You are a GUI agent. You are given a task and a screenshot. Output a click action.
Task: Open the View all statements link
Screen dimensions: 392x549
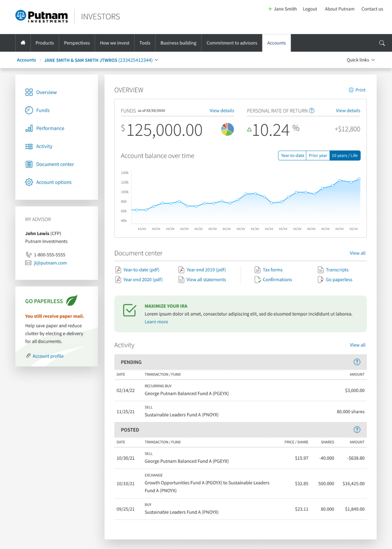(206, 280)
